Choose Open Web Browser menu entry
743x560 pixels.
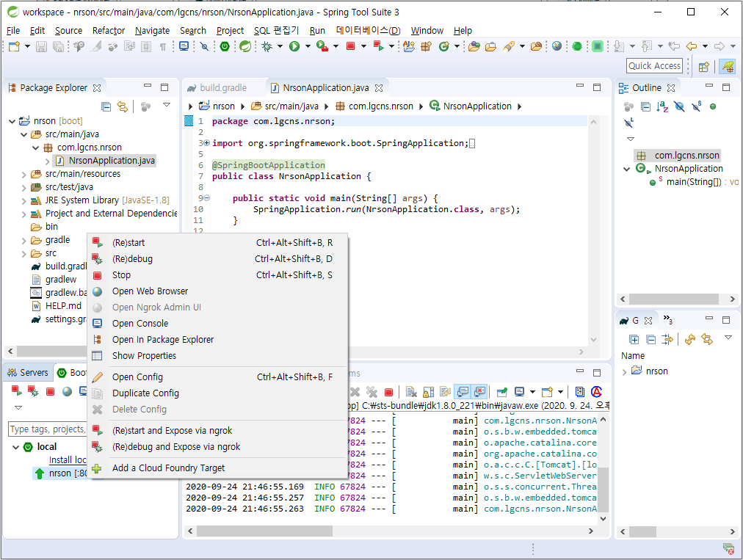pos(217,291)
